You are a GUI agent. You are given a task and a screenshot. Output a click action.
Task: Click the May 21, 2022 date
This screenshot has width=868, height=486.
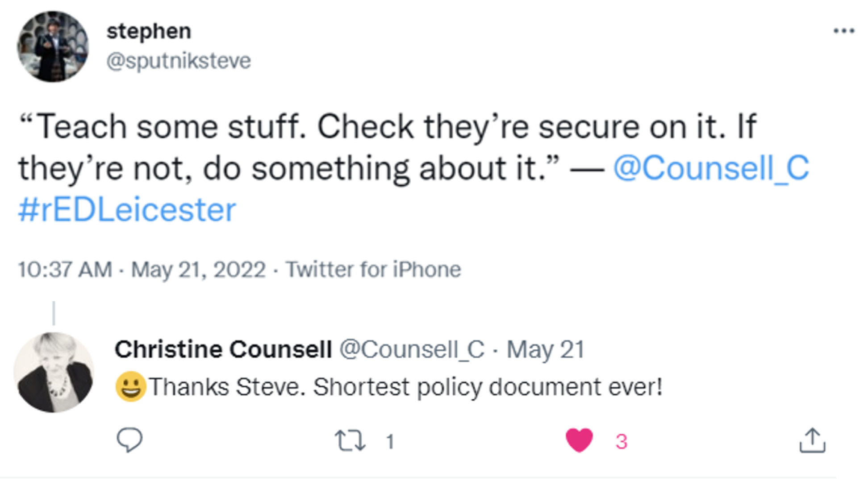pyautogui.click(x=198, y=269)
